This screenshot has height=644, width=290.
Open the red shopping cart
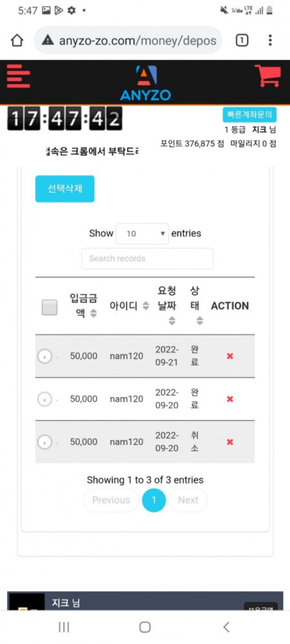pyautogui.click(x=267, y=75)
